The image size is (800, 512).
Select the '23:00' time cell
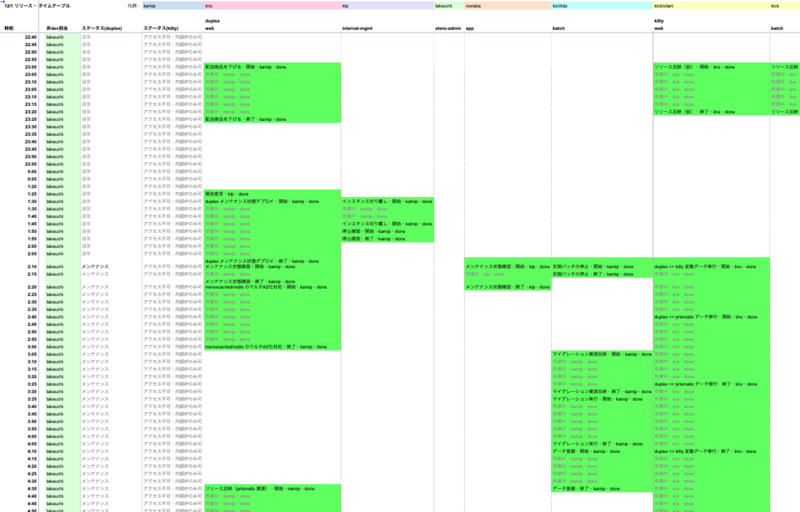(31, 67)
